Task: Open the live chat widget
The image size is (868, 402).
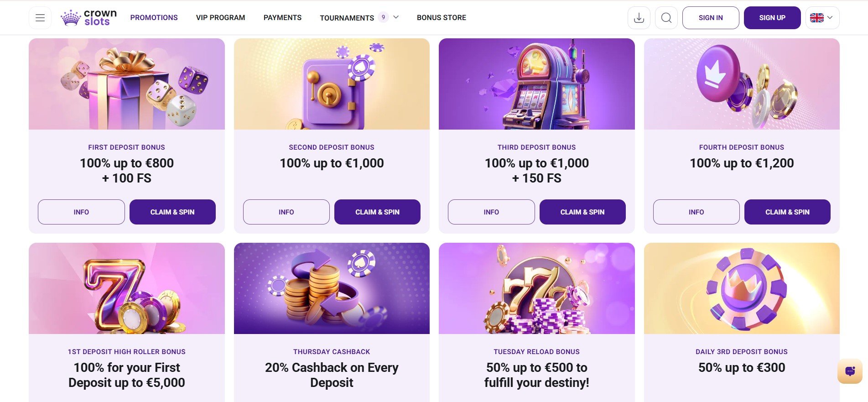Action: click(850, 371)
